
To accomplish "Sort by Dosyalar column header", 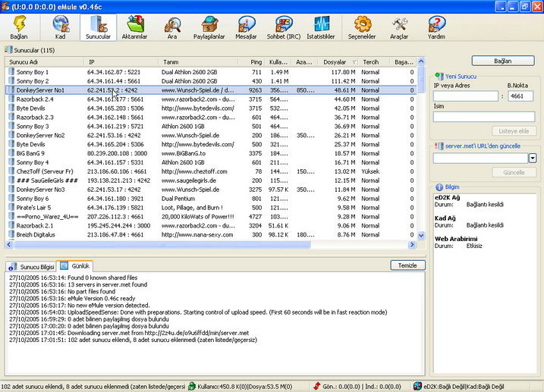I will (x=338, y=62).
